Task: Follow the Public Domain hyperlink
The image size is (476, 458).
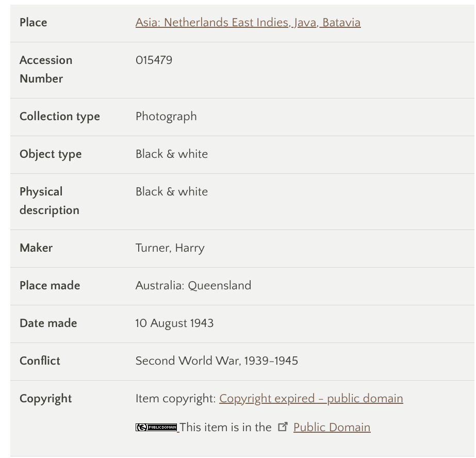Action: pyautogui.click(x=332, y=428)
